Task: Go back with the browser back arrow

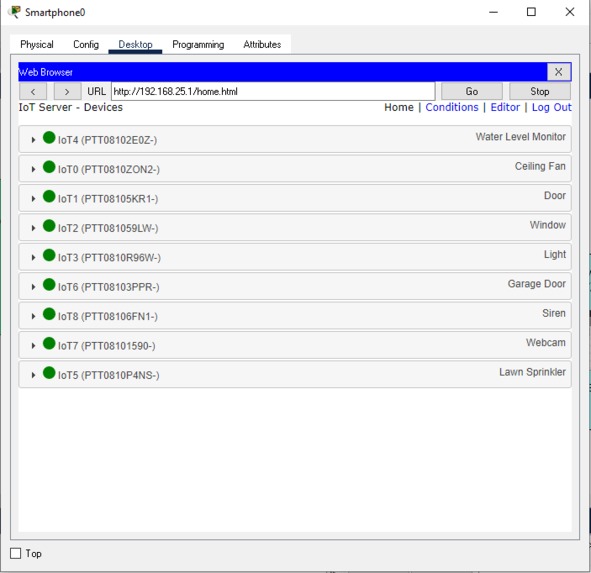Action: 33,92
